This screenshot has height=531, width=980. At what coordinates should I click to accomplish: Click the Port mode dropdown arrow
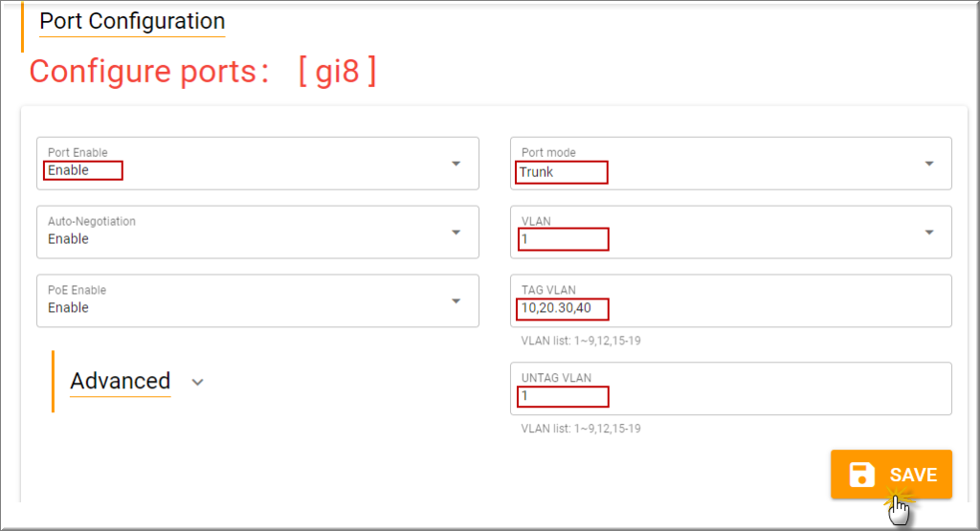[x=929, y=164]
